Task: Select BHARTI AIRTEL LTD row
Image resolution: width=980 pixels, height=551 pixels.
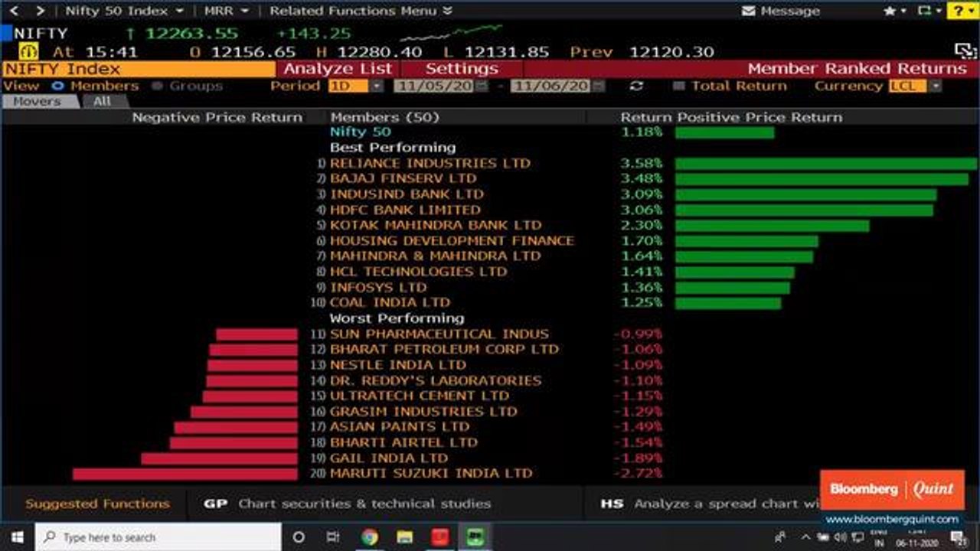Action: point(403,442)
